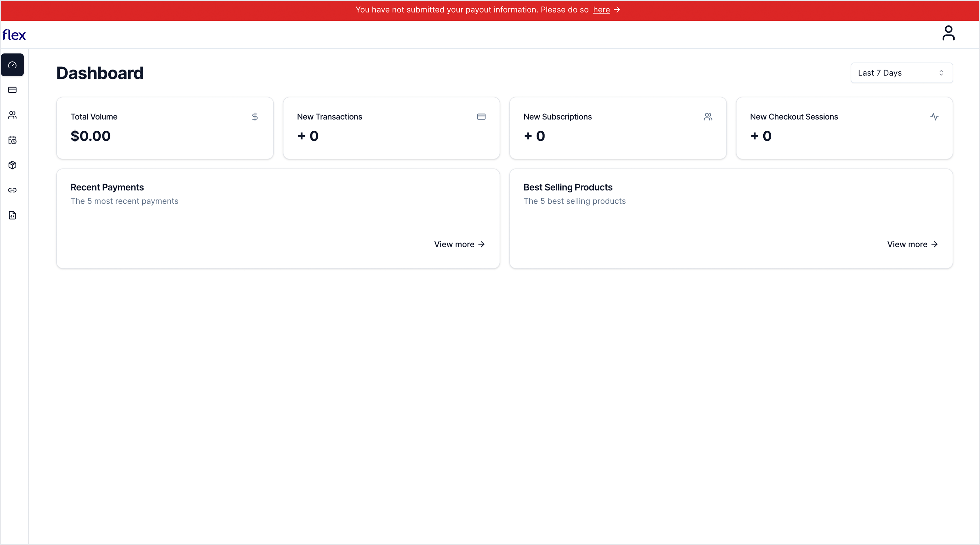Follow the 'here' payout information link
The height and width of the screenshot is (545, 980).
(601, 10)
